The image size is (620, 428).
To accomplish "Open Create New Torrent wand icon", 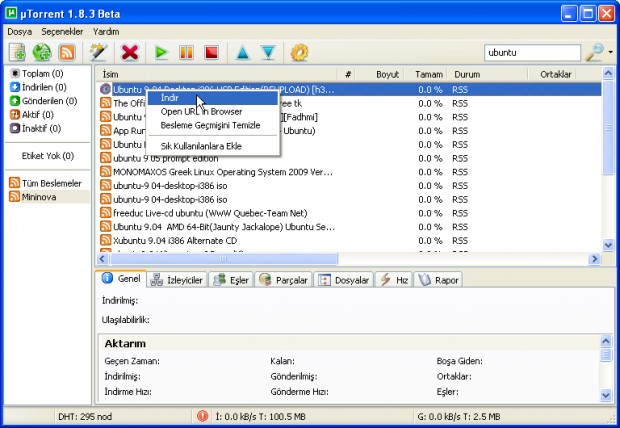I will tap(98, 52).
